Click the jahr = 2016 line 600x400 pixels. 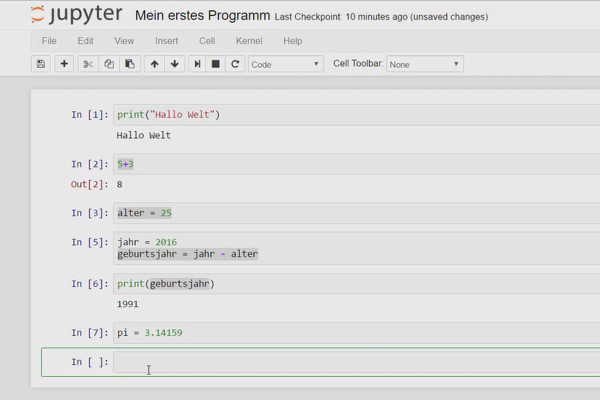pos(147,242)
